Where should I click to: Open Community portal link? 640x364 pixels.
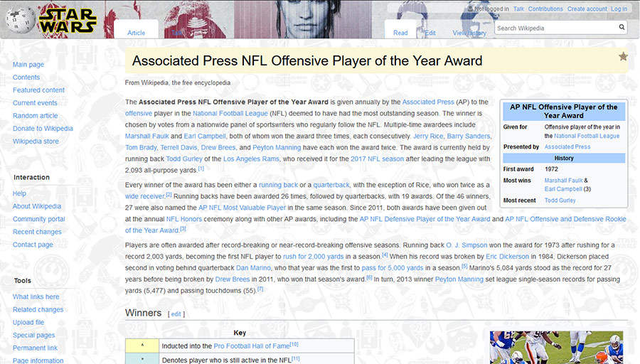39,219
